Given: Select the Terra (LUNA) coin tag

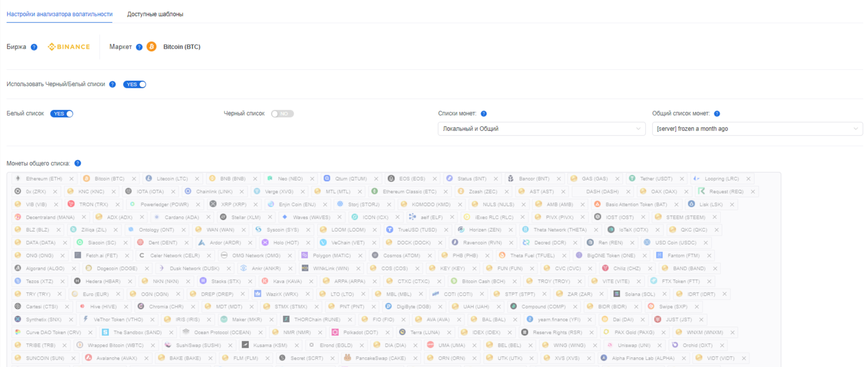Looking at the screenshot, I should click(x=425, y=332).
